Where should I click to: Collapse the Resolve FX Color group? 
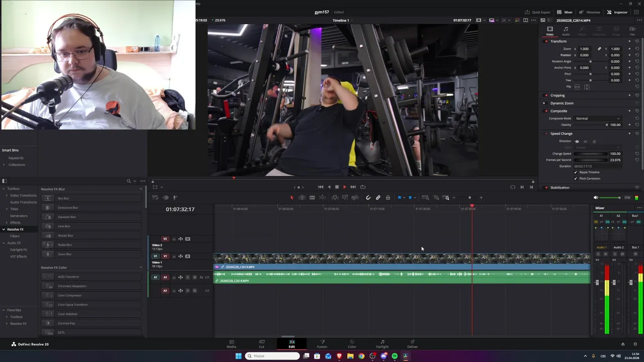coord(141,267)
